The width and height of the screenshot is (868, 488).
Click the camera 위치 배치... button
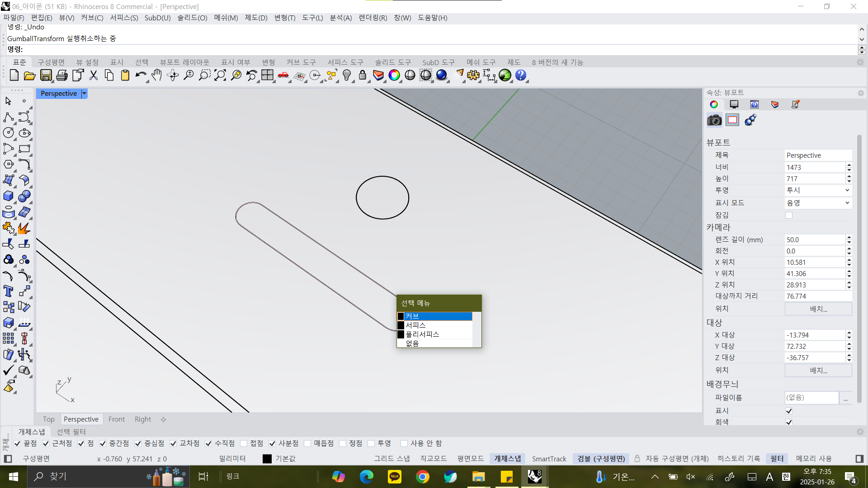[818, 309]
